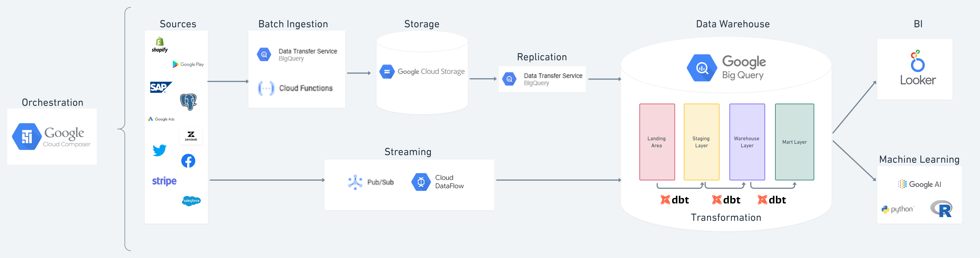Click the Pub/Sub icon in Streaming
The image size is (980, 258).
(x=355, y=182)
